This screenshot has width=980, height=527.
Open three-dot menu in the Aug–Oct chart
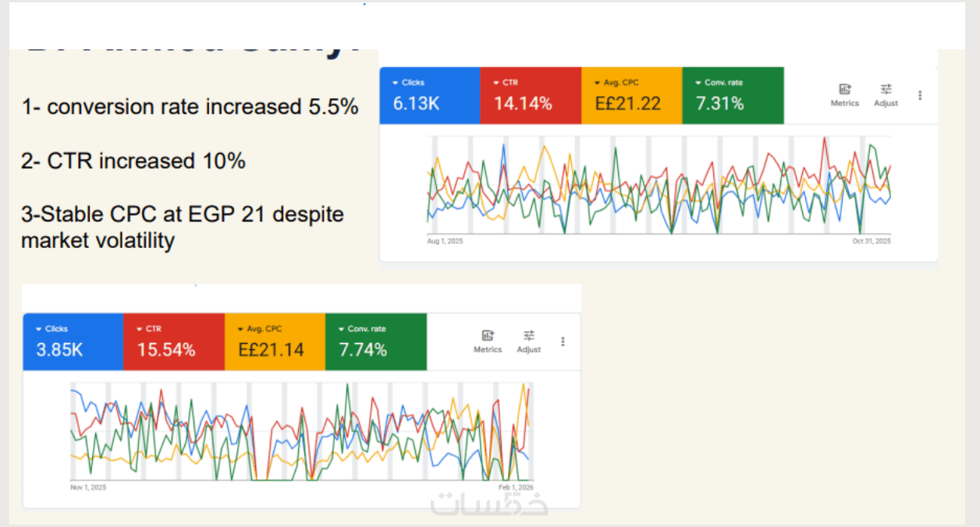click(x=920, y=95)
